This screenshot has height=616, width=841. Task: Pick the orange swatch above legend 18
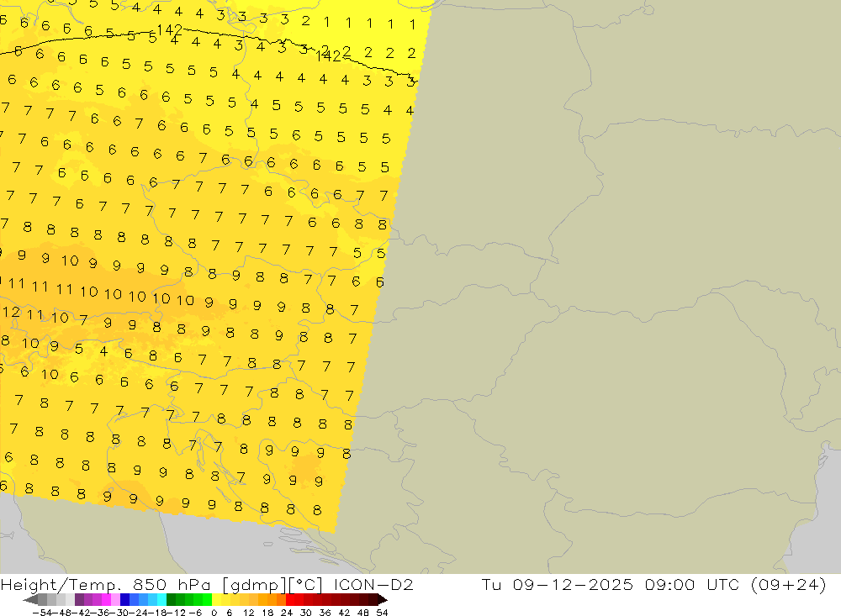272,600
